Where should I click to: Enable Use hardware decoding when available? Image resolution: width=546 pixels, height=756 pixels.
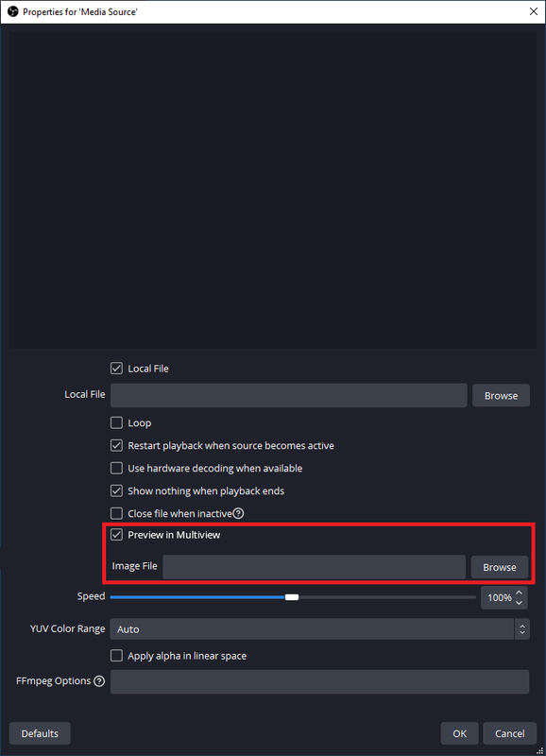[x=116, y=468]
